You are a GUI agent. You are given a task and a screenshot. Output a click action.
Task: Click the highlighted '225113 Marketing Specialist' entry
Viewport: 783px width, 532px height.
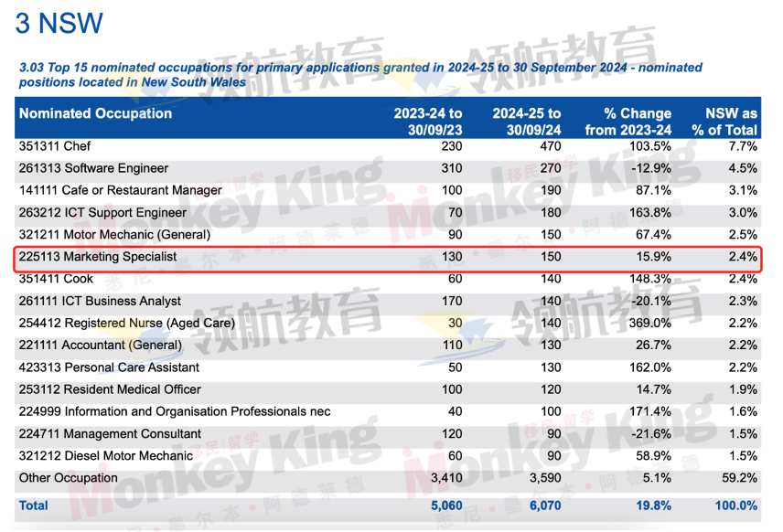(98, 257)
